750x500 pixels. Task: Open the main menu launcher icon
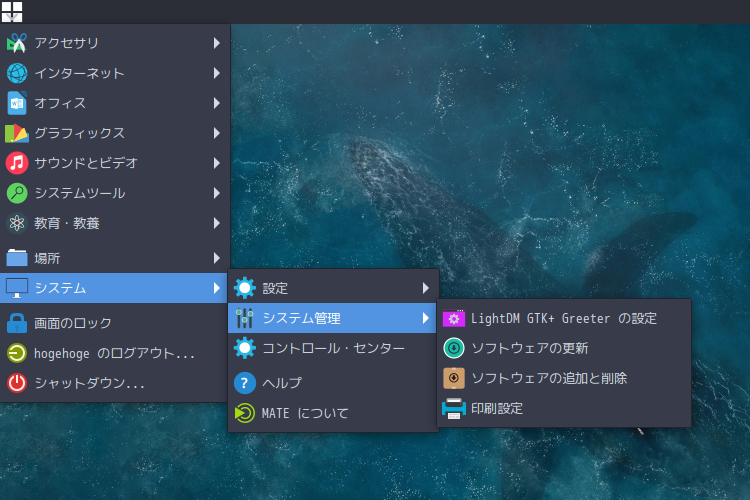12,11
